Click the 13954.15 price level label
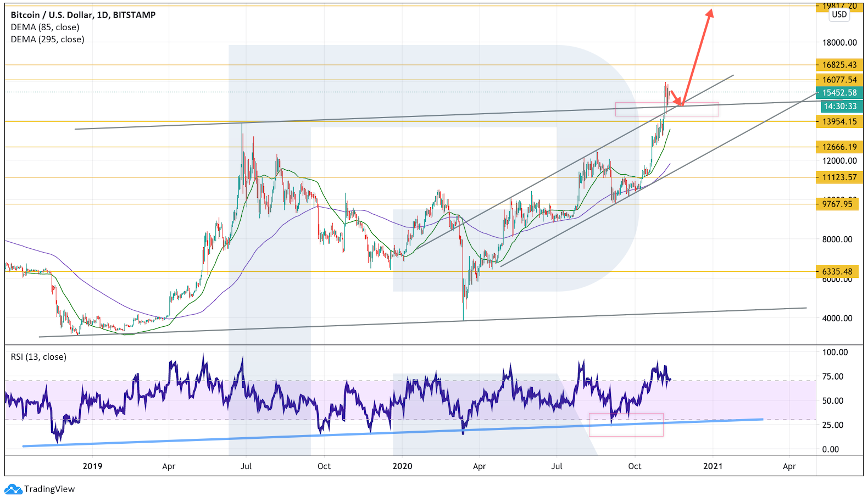868x502 pixels. click(839, 121)
